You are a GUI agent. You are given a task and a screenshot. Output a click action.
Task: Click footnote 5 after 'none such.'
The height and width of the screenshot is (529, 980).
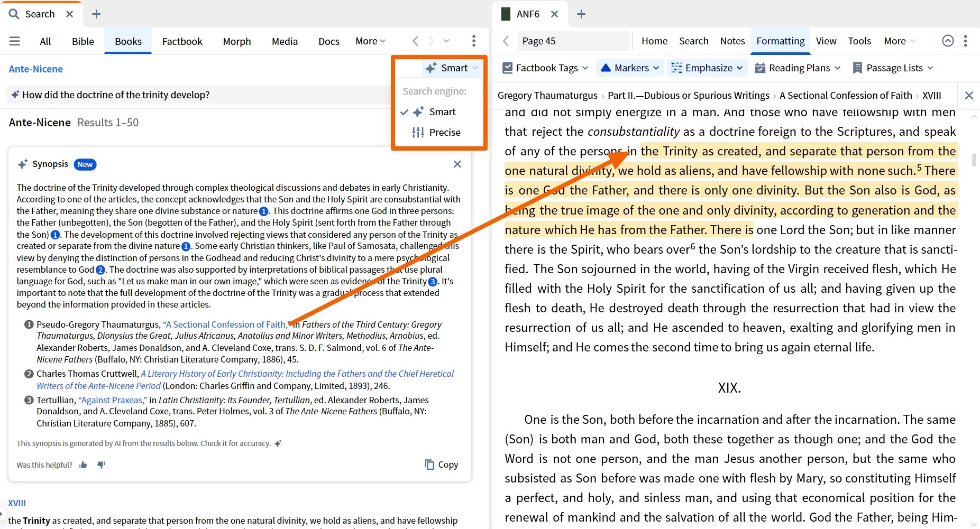(x=919, y=168)
